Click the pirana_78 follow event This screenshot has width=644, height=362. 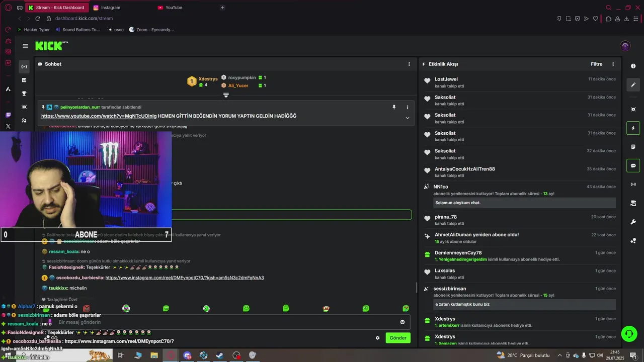520,220
